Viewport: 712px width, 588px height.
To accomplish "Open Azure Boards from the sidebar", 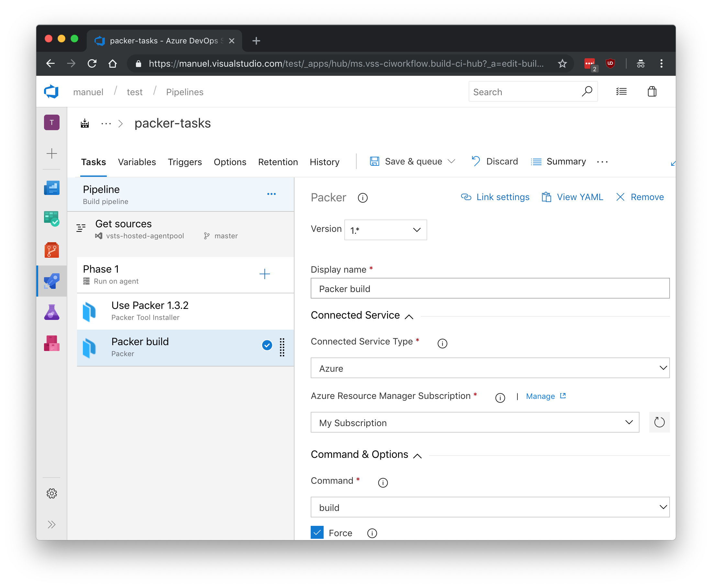I will [51, 219].
